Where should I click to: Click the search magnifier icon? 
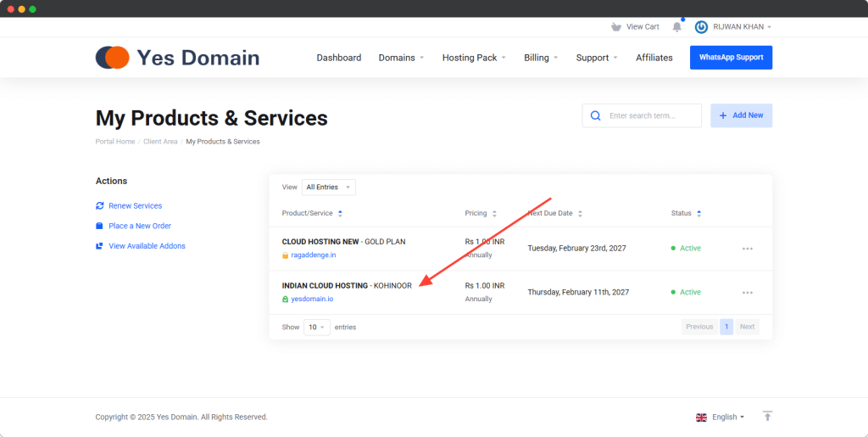click(596, 115)
